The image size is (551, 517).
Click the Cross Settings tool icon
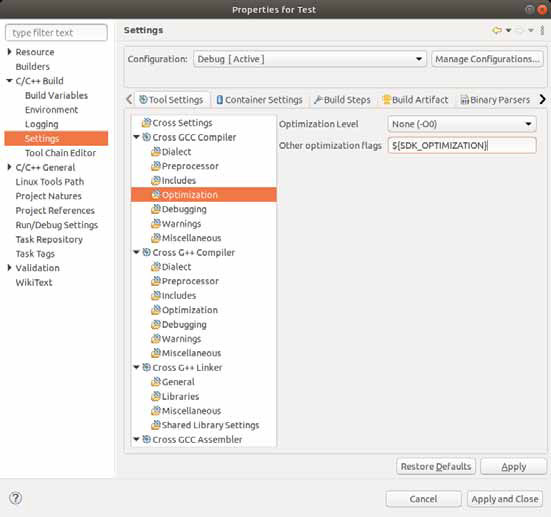146,123
